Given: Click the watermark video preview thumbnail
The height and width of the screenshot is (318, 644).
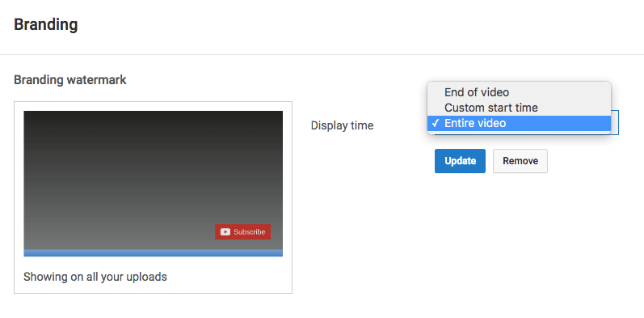Looking at the screenshot, I should coord(154,184).
